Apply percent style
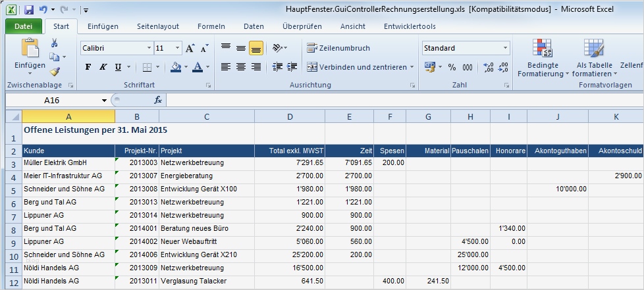This screenshot has width=644, height=290. click(x=452, y=67)
